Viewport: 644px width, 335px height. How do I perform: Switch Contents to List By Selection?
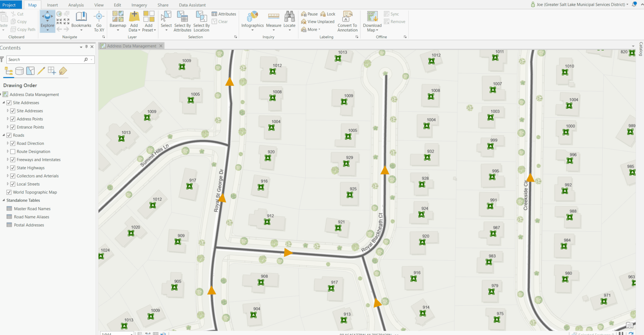[31, 71]
